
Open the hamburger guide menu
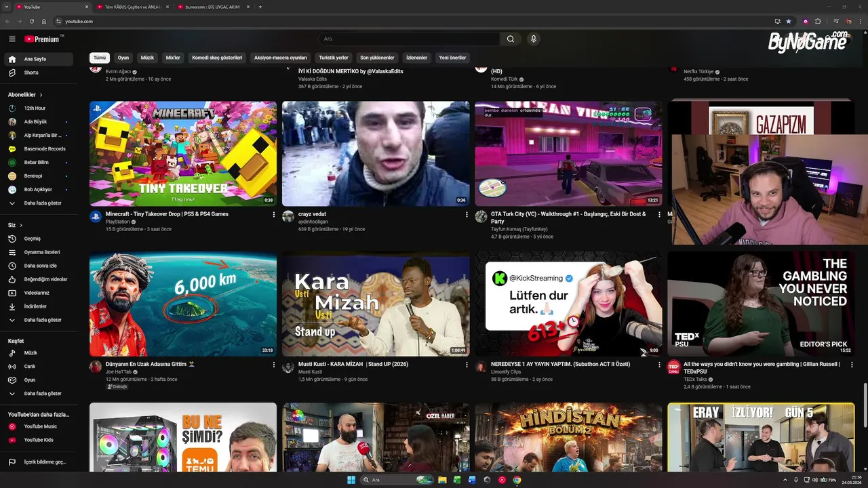click(x=12, y=39)
